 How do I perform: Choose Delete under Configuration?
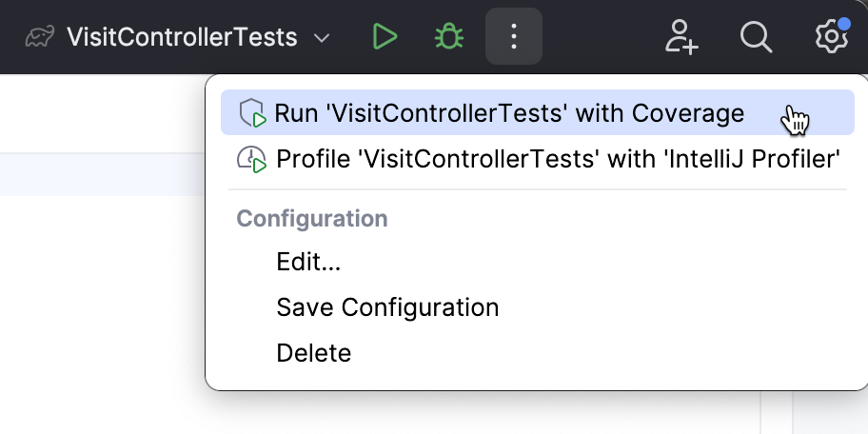click(x=313, y=353)
